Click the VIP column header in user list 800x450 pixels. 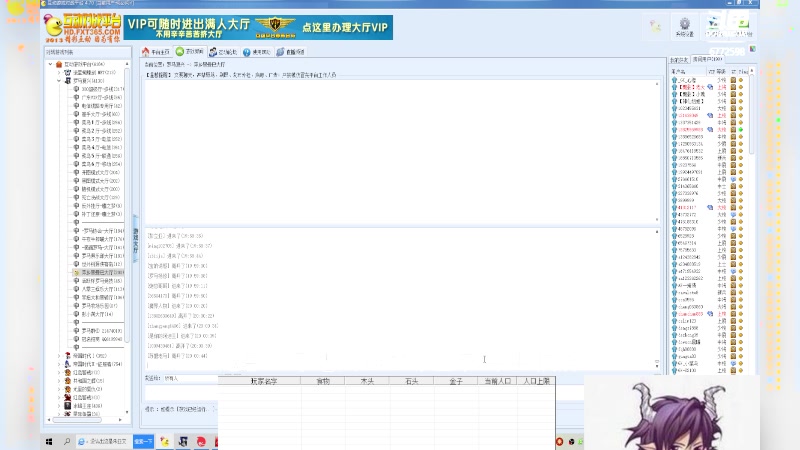[x=711, y=71]
